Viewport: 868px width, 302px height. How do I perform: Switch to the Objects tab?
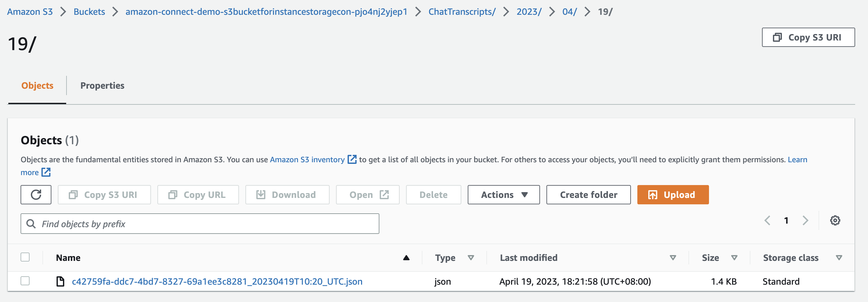click(x=37, y=85)
